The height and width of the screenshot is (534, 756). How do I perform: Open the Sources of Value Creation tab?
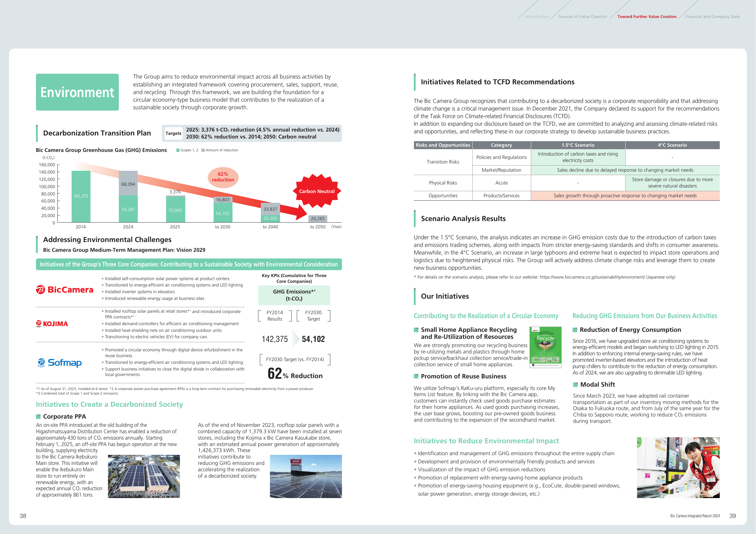[583, 16]
